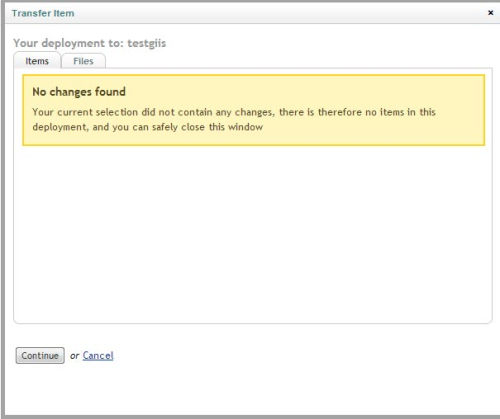Click 'there is therefore no items' text

pyautogui.click(x=336, y=112)
